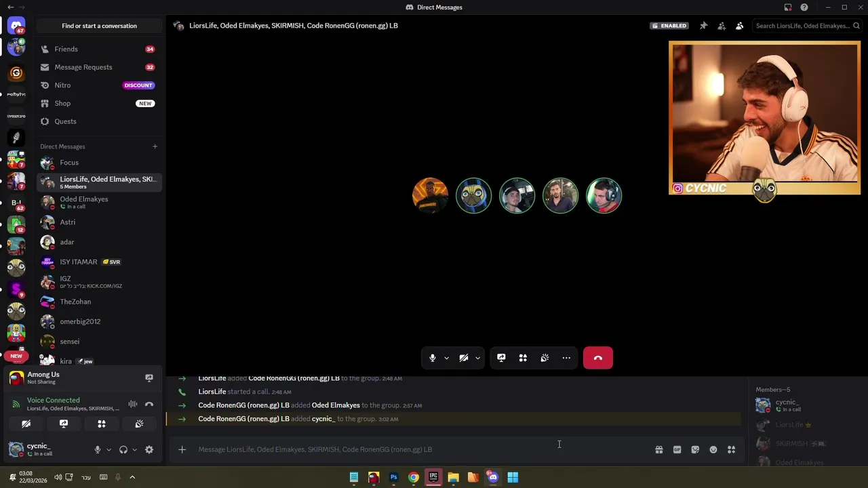Open the omerbig2012 direct message
The height and width of the screenshot is (488, 868).
(99, 321)
